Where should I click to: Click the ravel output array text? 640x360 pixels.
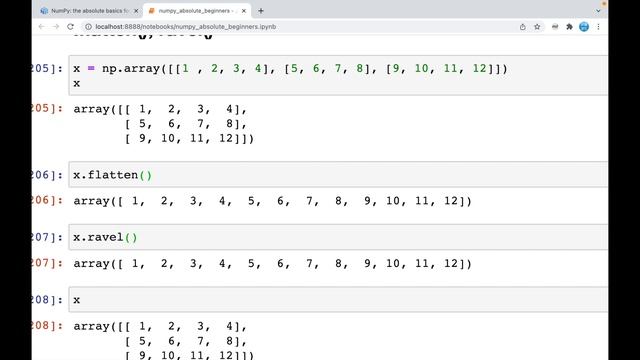click(x=272, y=263)
